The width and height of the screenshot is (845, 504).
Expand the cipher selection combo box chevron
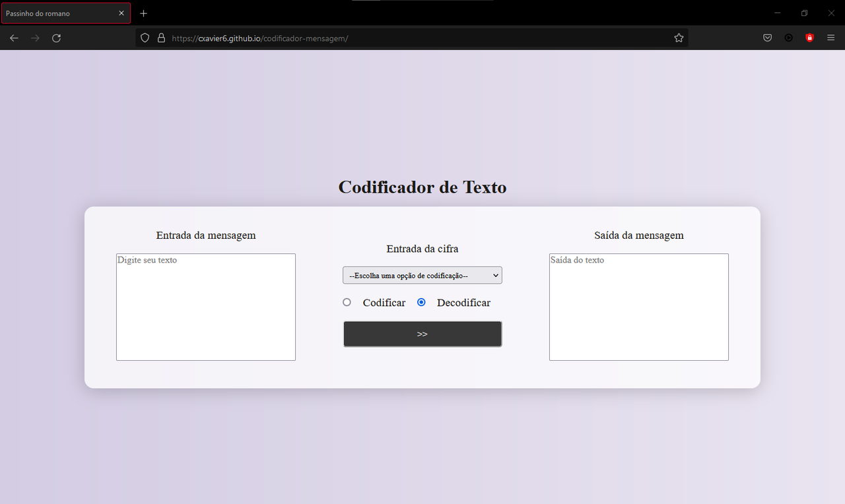[x=495, y=275]
